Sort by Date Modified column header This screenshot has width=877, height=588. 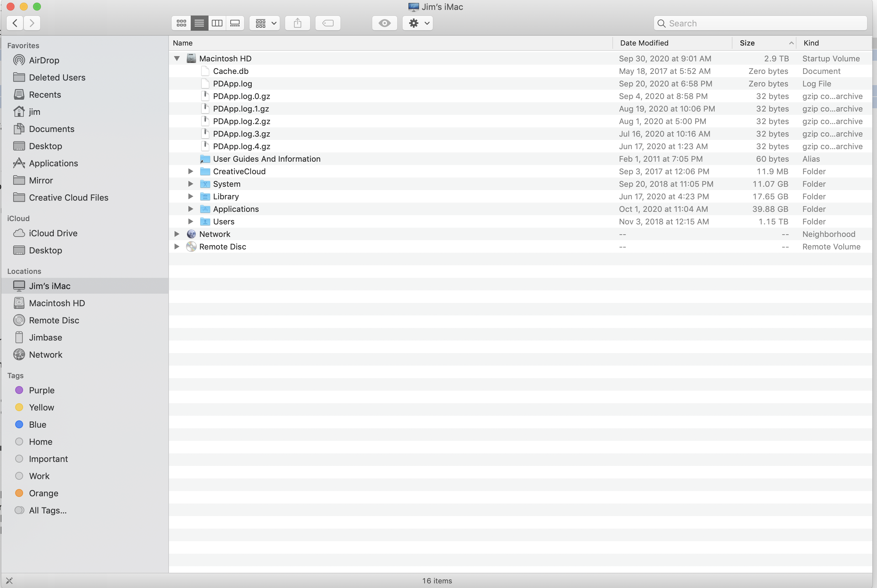644,43
